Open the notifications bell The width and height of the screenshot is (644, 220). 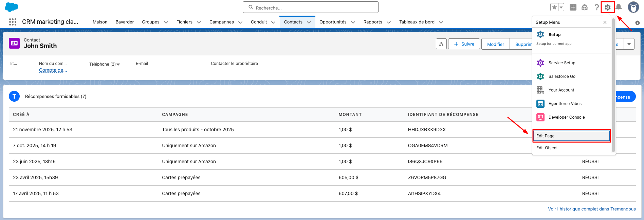[619, 7]
